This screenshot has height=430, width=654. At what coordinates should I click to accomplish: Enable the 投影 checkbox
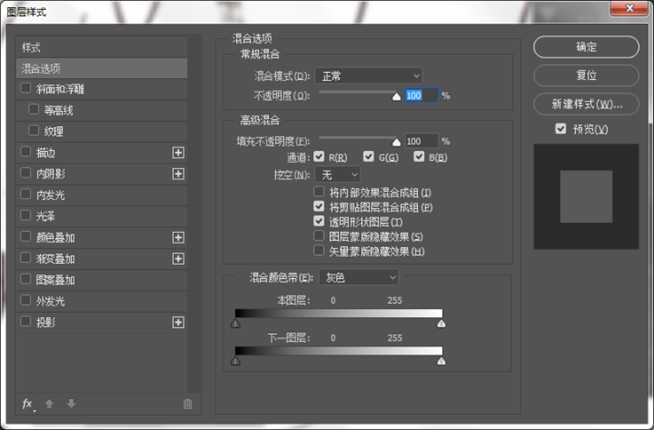coord(26,322)
